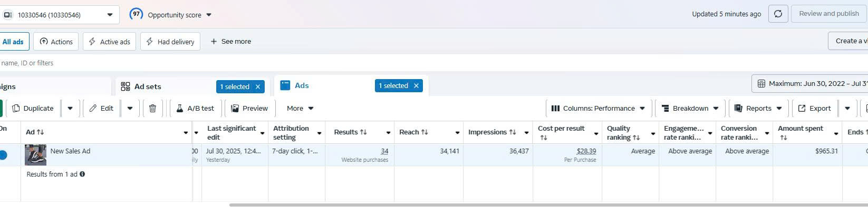Open the ad account selector 10330546
This screenshot has width=868, height=214.
tap(59, 15)
